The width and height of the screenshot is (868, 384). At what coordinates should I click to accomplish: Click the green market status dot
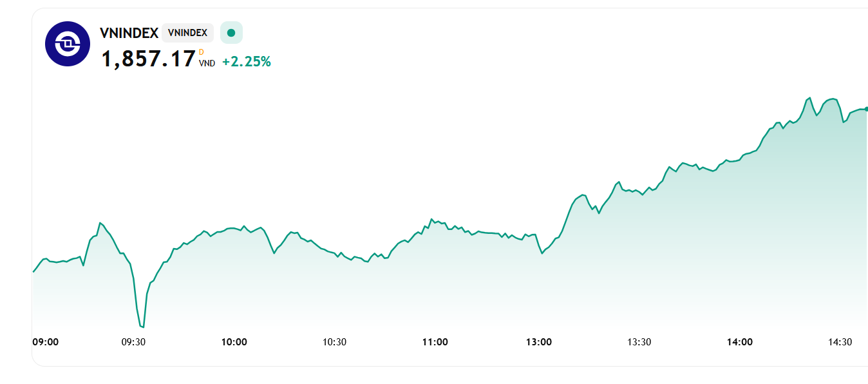pyautogui.click(x=231, y=33)
